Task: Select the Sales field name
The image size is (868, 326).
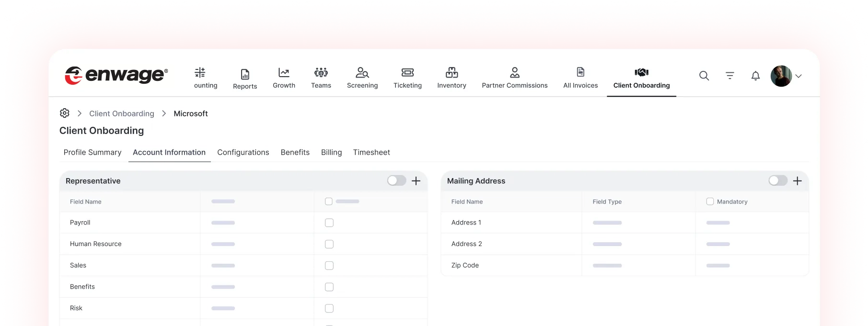Action: point(78,265)
